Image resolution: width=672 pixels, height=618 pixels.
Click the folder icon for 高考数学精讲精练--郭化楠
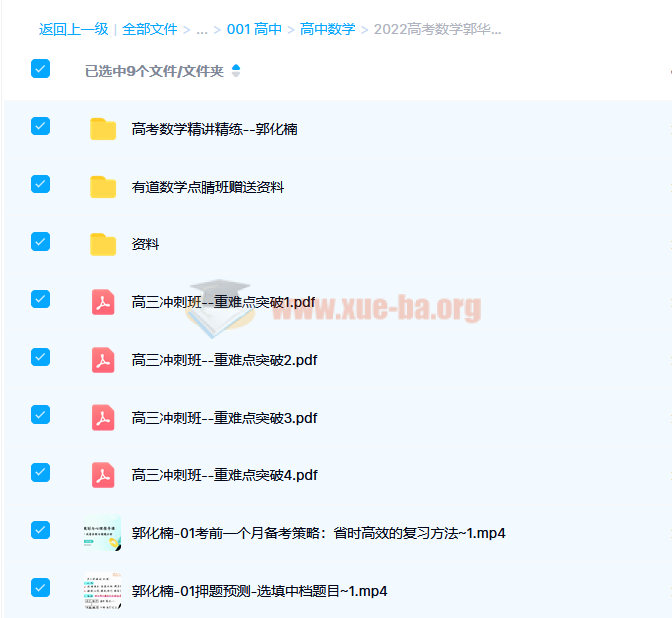[103, 129]
